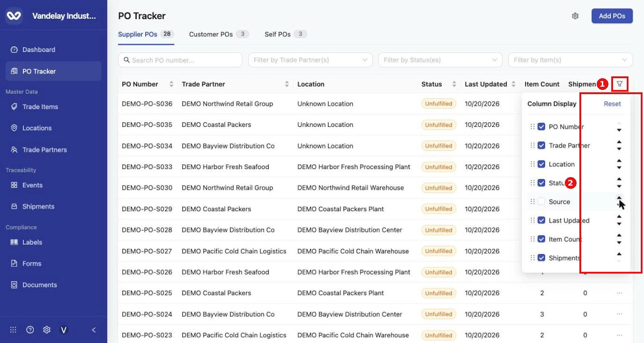
Task: Uncheck the PO Number column checkbox
Action: 541,127
